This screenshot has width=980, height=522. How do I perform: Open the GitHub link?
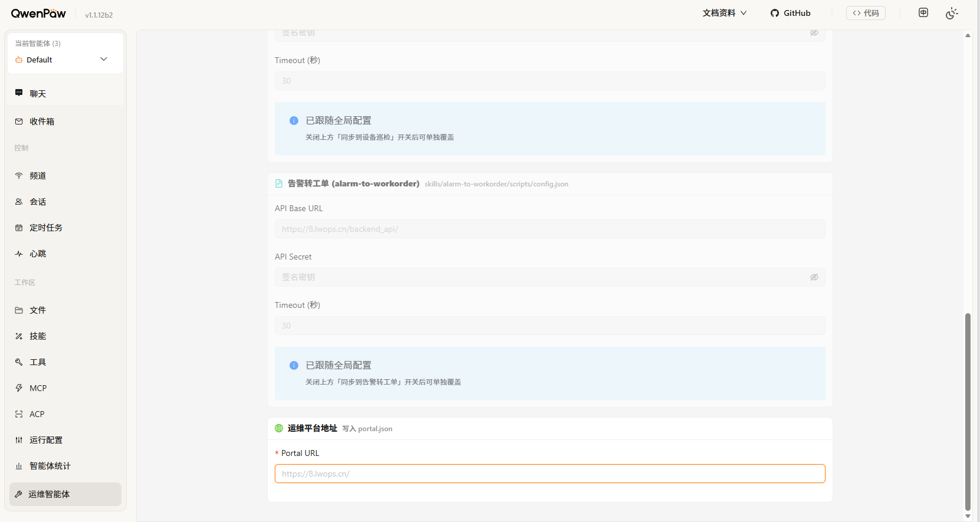[791, 13]
